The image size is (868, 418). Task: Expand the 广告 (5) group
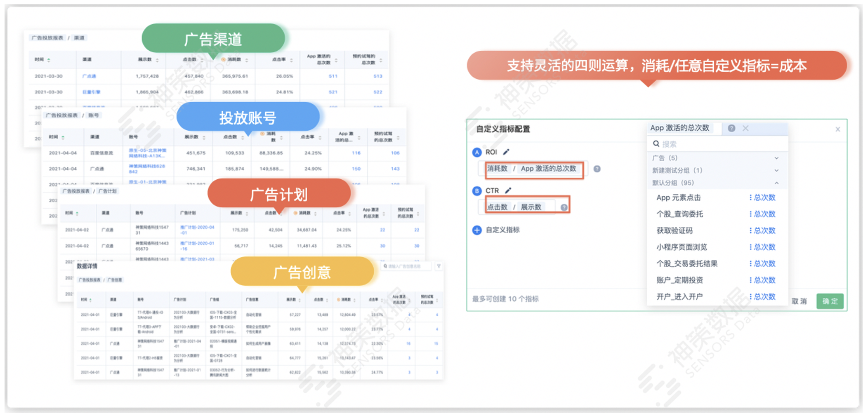click(776, 158)
